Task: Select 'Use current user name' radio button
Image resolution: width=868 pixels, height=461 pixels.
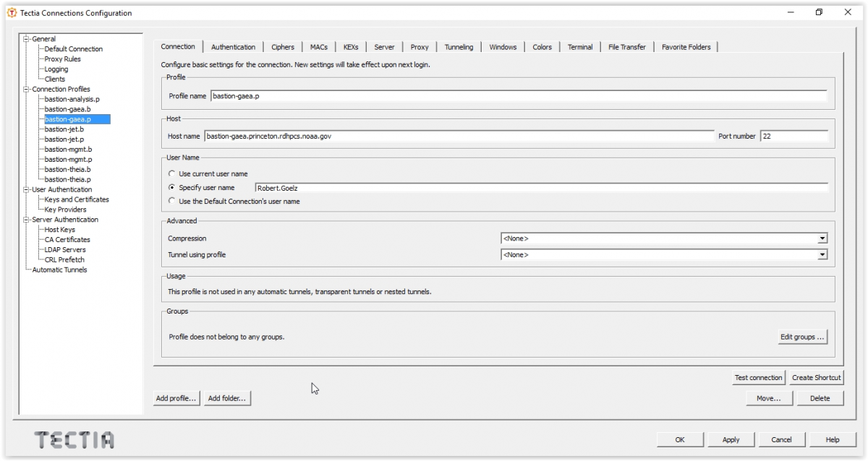Action: [x=171, y=174]
